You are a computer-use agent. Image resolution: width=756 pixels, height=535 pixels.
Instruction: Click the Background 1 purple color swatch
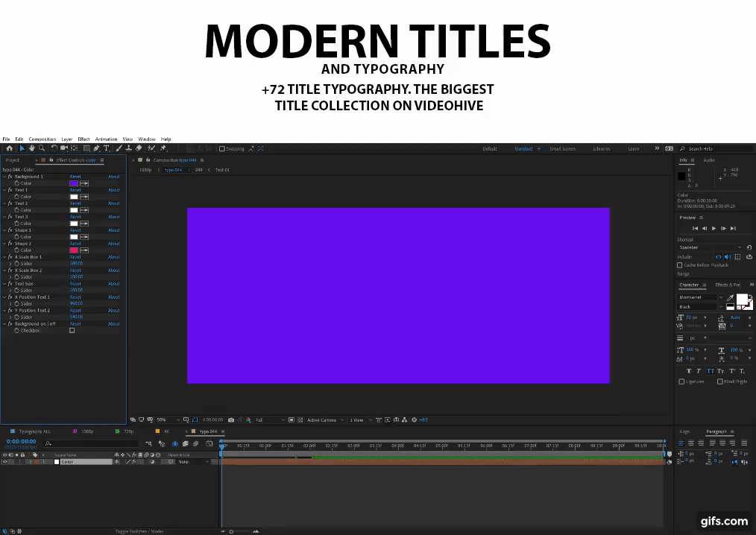click(74, 183)
